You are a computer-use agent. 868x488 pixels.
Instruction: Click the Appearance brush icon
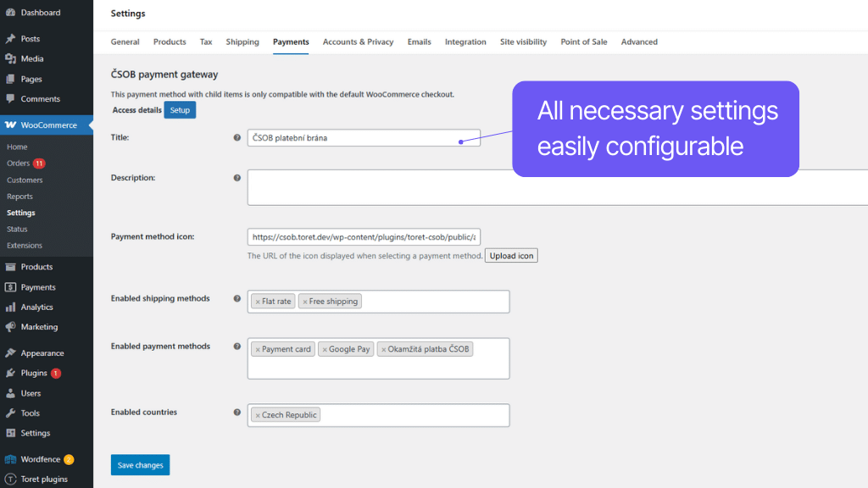pos(10,353)
